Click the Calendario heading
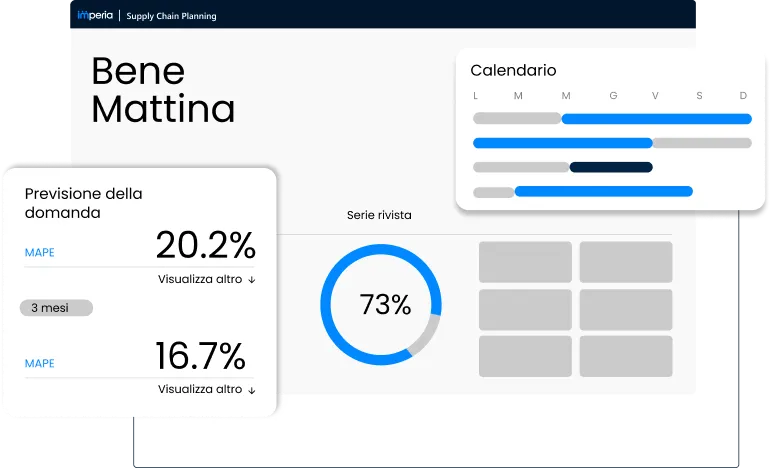Viewport: 771px width, 468px height. click(x=513, y=71)
